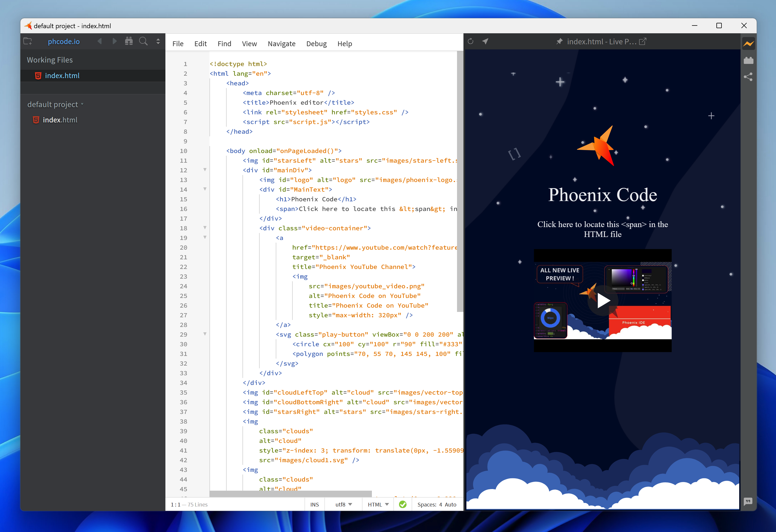Click cursor position 1:1 in status bar

(x=176, y=505)
